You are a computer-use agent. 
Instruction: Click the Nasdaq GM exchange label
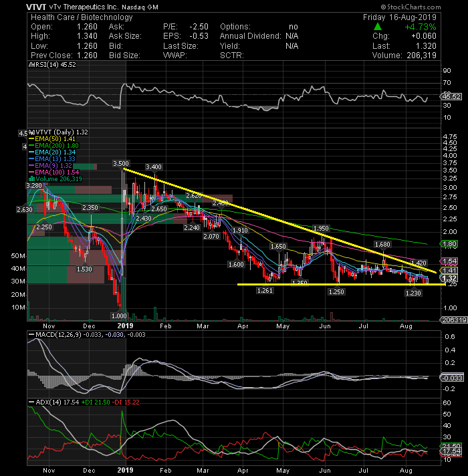coord(140,7)
